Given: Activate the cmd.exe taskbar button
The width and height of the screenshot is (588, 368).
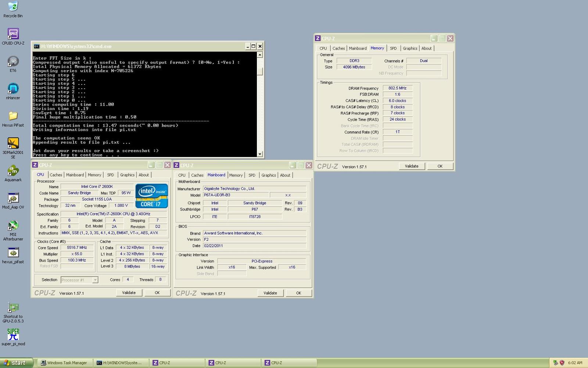Looking at the screenshot, I should pyautogui.click(x=121, y=363).
